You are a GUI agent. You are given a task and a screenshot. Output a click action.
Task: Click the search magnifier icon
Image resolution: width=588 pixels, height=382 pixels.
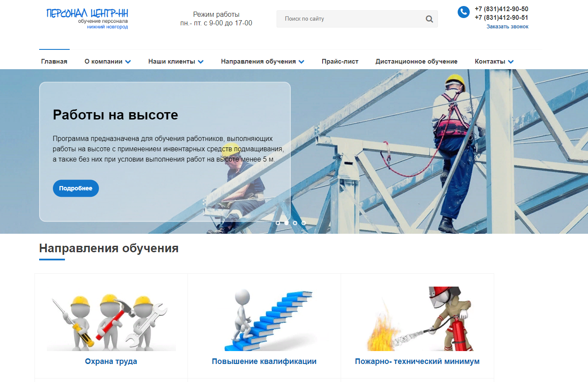429,19
